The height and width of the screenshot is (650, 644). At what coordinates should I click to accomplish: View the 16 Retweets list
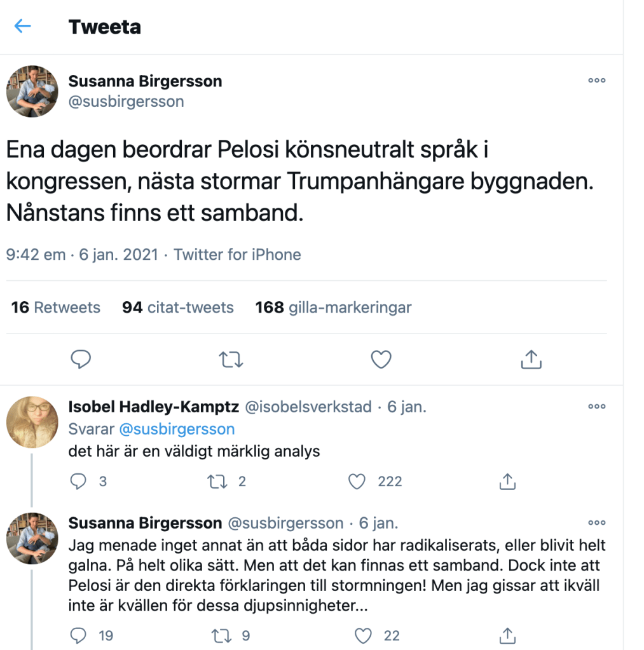56,308
